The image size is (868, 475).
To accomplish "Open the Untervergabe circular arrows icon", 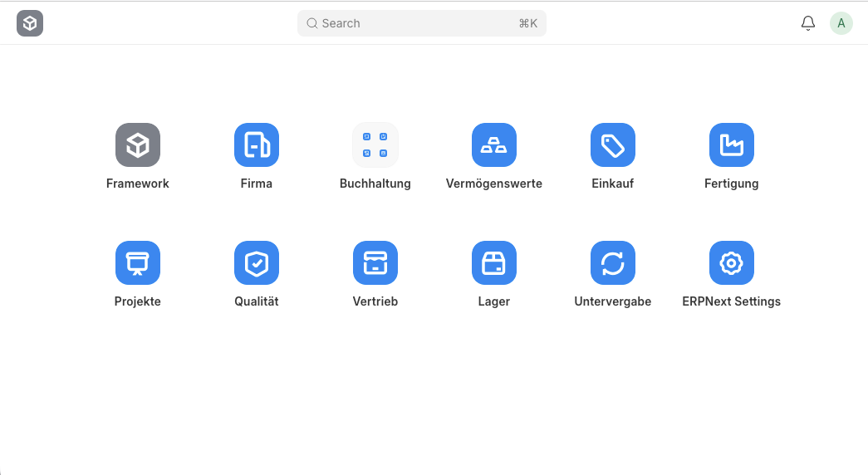I will coord(612,263).
